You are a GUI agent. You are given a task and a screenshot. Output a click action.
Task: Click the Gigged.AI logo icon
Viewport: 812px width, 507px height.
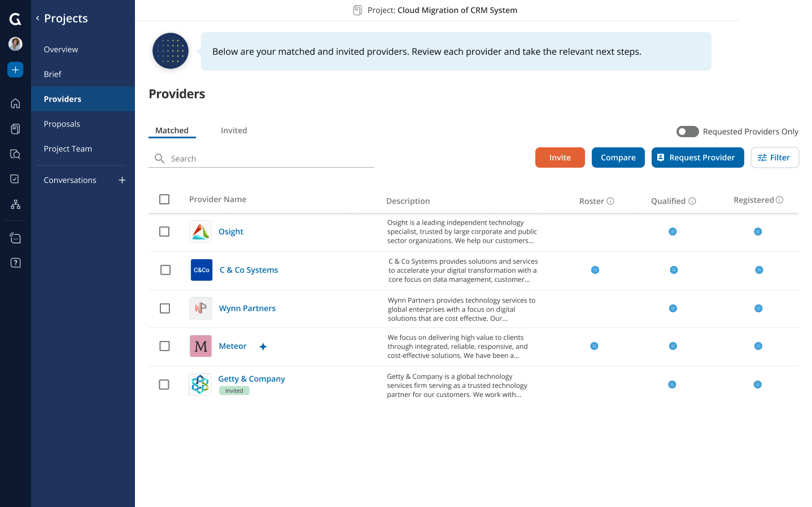(15, 19)
